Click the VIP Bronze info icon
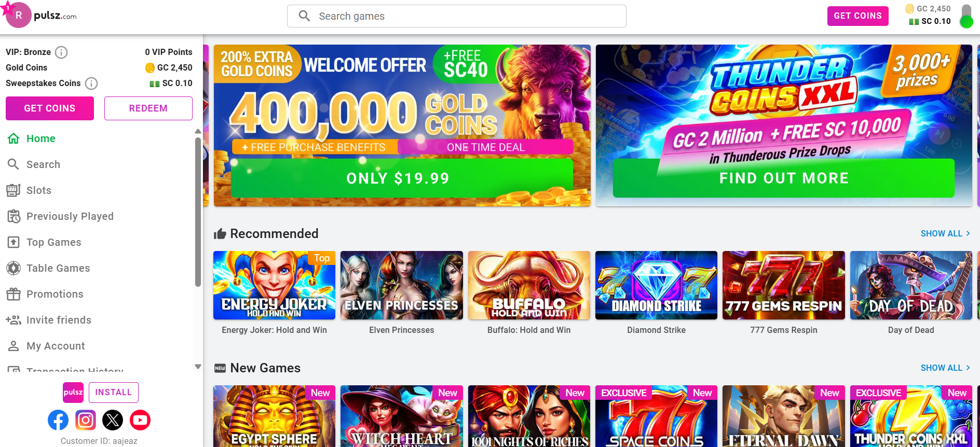 click(61, 52)
